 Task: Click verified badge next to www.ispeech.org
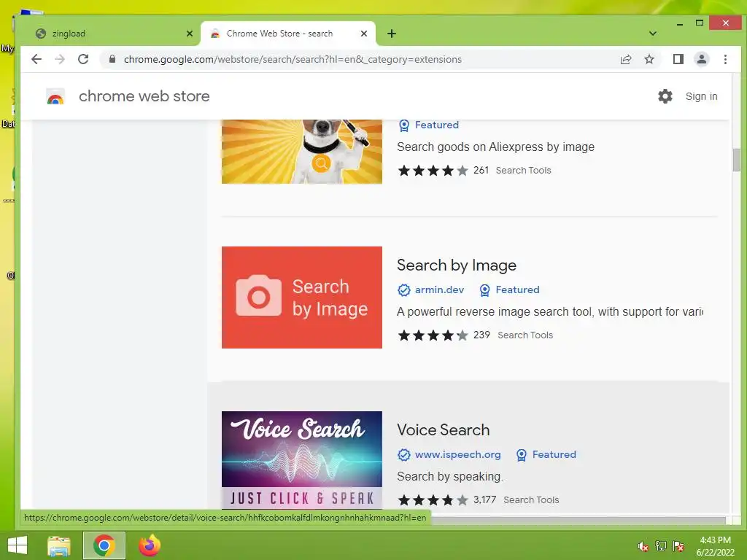tap(403, 455)
